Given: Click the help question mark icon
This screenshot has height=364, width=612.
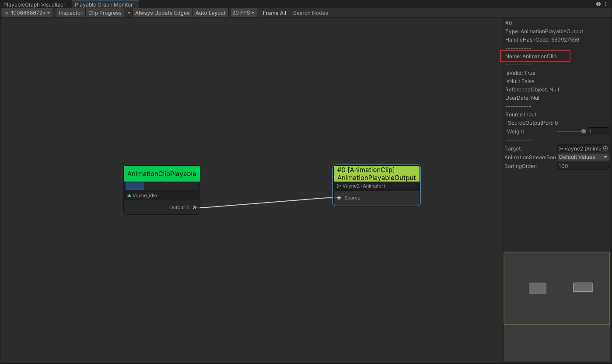Looking at the screenshot, I should 598,4.
